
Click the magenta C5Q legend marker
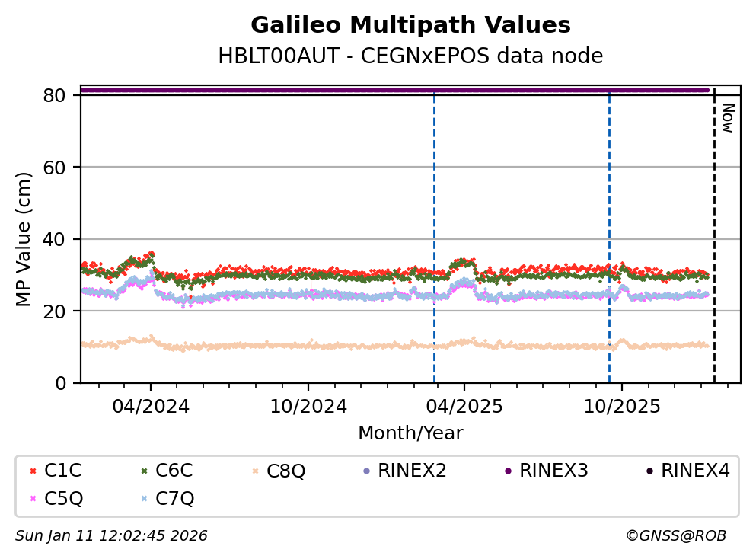click(31, 499)
